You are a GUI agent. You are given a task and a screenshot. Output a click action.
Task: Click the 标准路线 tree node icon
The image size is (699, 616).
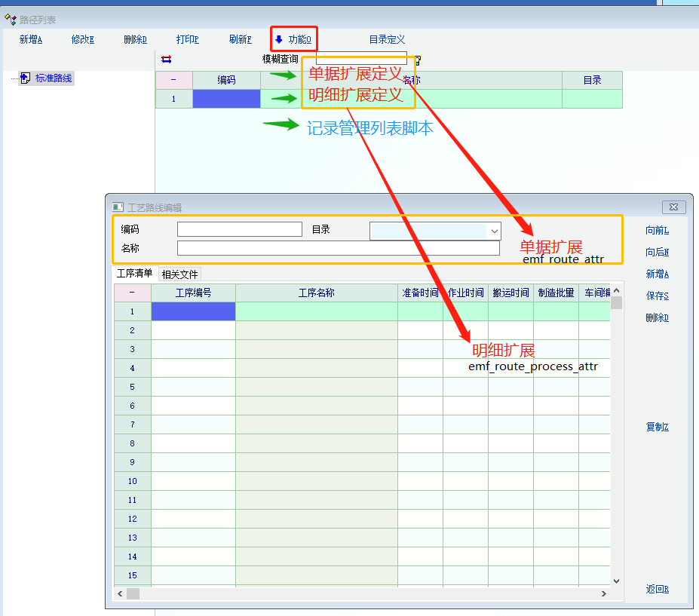click(x=25, y=78)
